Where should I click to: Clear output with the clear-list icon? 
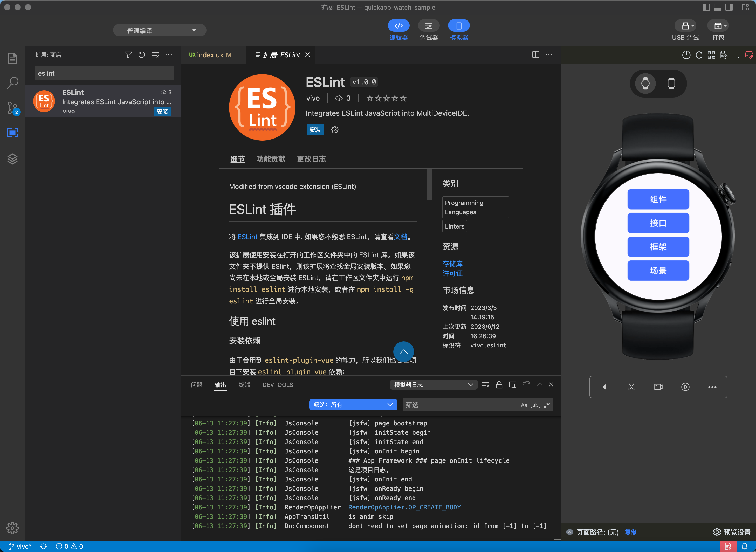486,385
